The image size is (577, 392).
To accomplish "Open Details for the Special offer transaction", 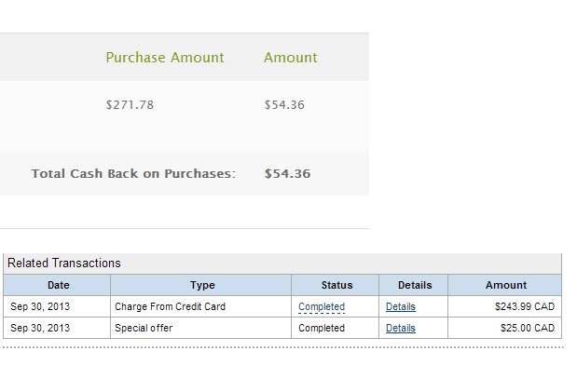I will click(x=400, y=328).
